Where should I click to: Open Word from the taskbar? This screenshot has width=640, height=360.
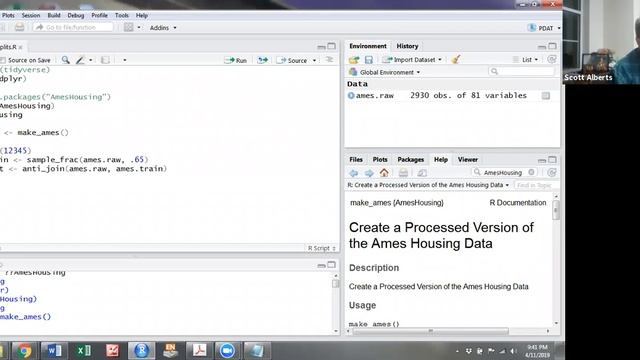pyautogui.click(x=54, y=351)
